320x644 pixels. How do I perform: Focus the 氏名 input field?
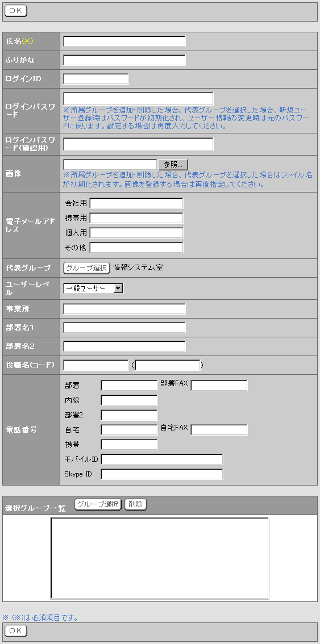click(124, 41)
